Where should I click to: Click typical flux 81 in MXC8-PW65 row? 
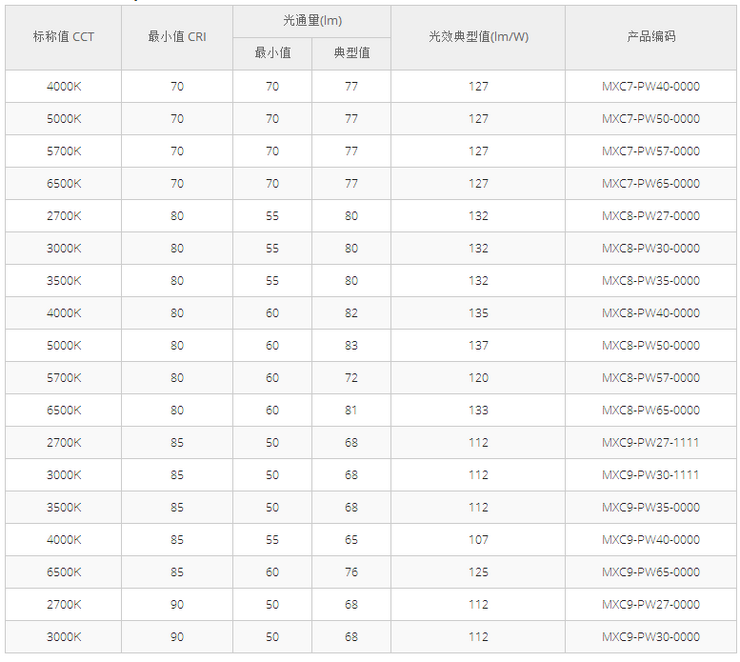[x=351, y=410]
